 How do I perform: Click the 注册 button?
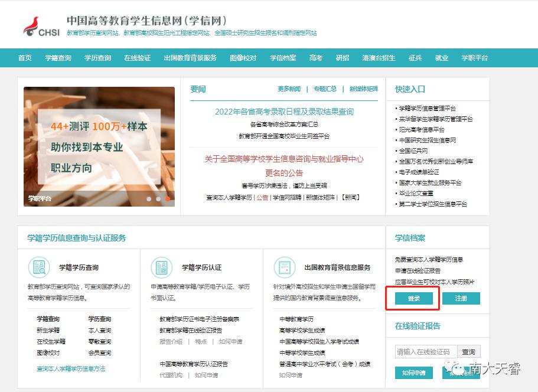click(x=461, y=299)
